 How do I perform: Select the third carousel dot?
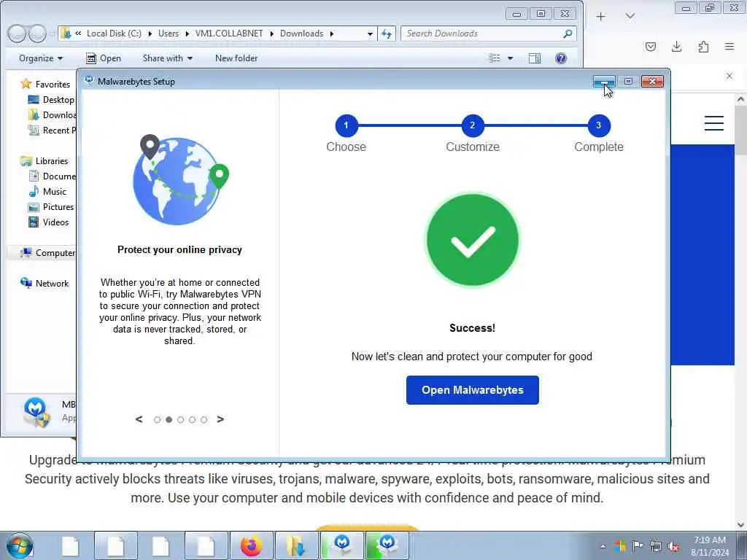pos(181,419)
